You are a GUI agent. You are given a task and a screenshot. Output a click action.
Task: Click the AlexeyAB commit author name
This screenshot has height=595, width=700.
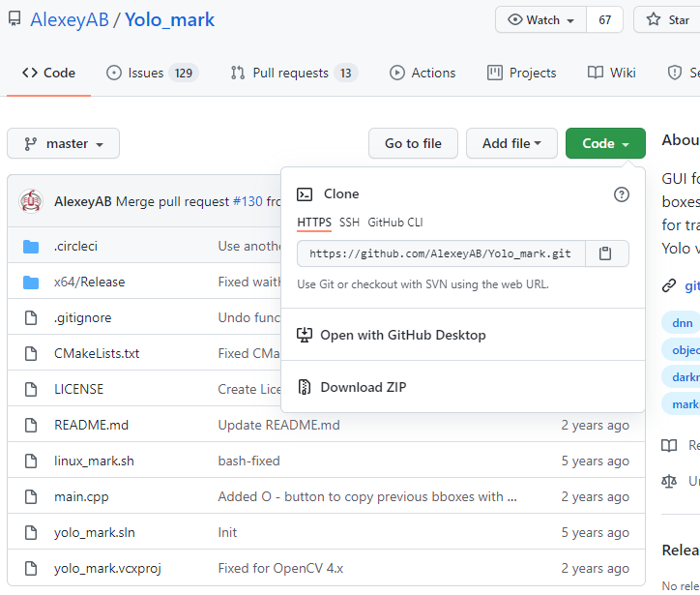click(x=83, y=201)
